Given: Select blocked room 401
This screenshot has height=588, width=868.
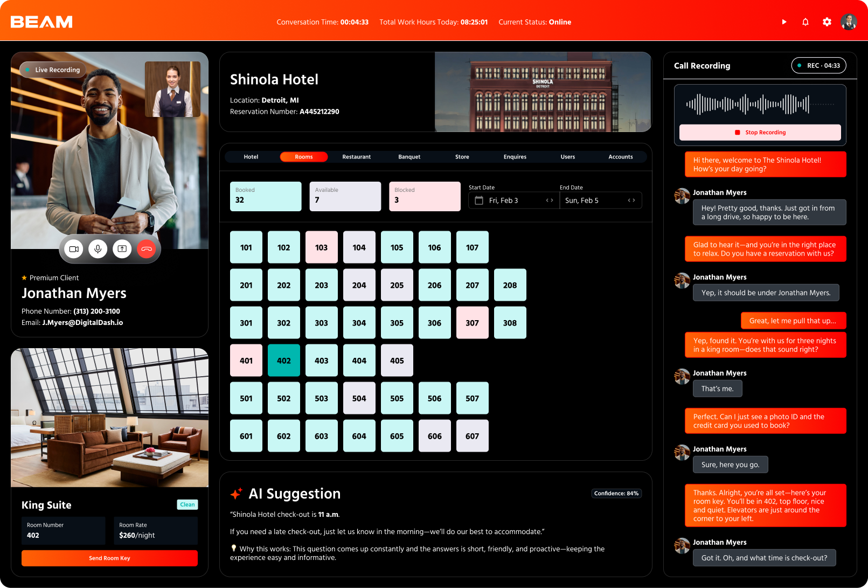Looking at the screenshot, I should [x=246, y=361].
